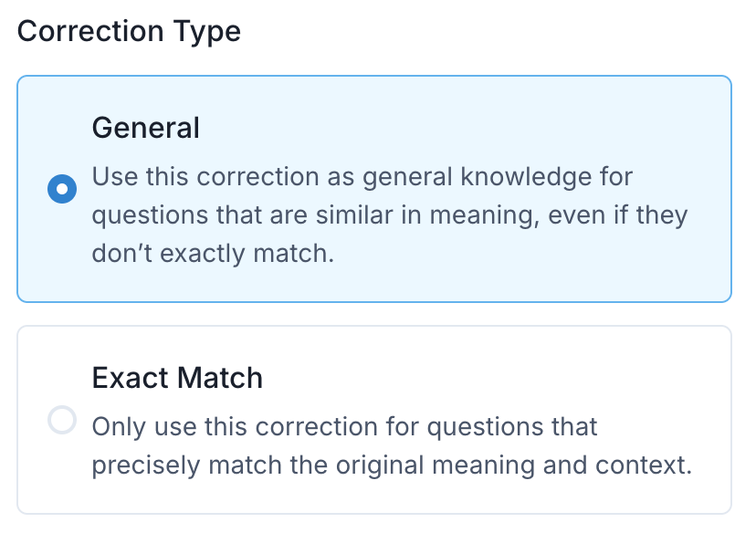756x533 pixels.
Task: Click the filled blue radio dot
Action: click(x=62, y=190)
